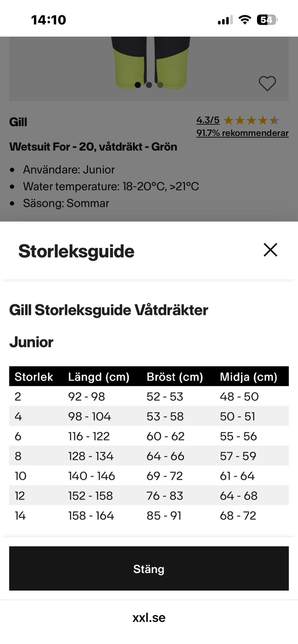Tap the xxl.se address bar
Image resolution: width=298 pixels, height=644 pixels.
click(149, 618)
